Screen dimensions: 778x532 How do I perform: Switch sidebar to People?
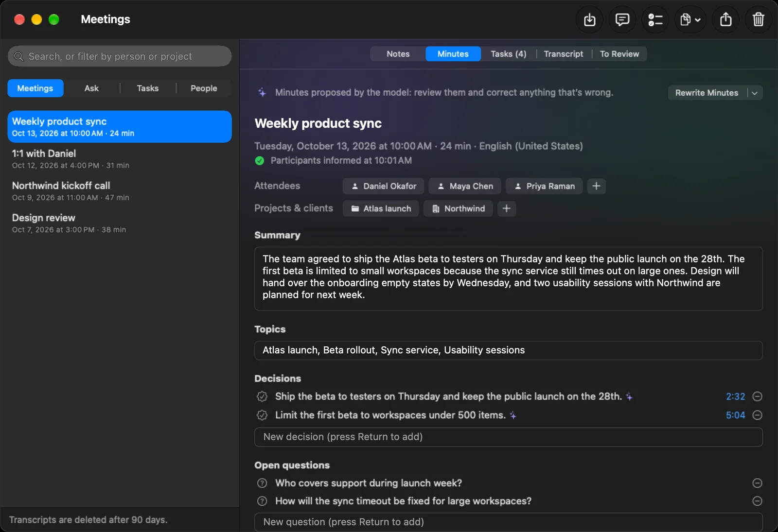[x=204, y=88]
